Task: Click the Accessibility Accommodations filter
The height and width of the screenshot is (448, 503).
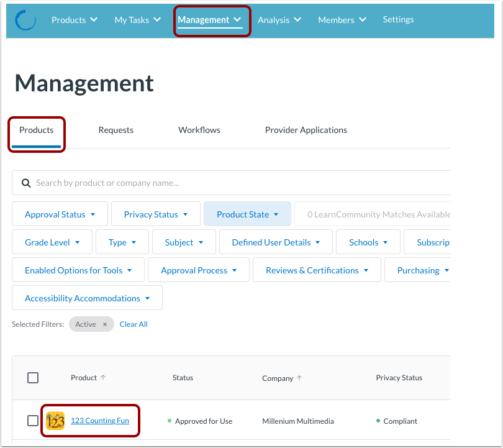Action: [86, 298]
